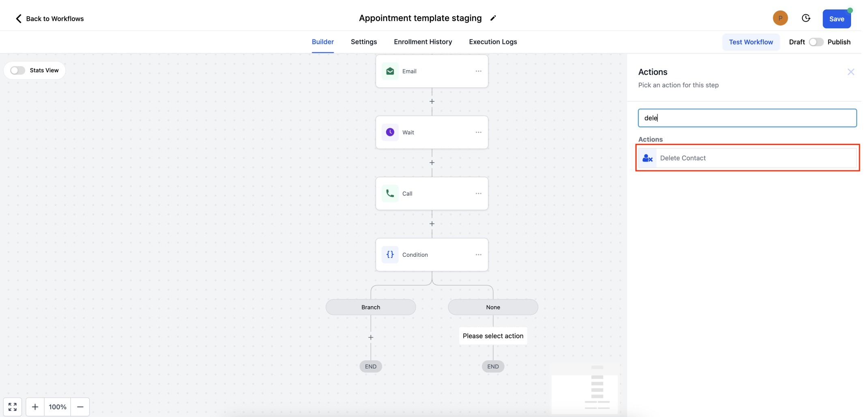Open the user avatar P
The image size is (868, 417).
coord(780,18)
